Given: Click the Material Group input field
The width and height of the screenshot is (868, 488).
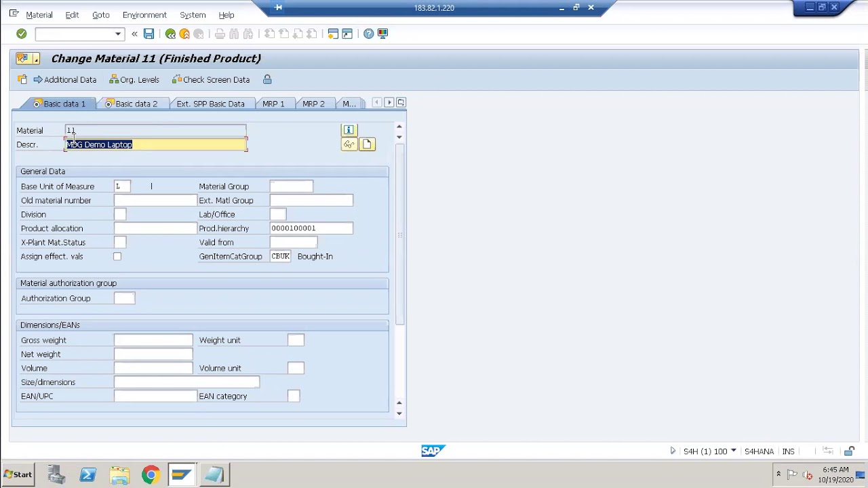Looking at the screenshot, I should click(x=292, y=186).
